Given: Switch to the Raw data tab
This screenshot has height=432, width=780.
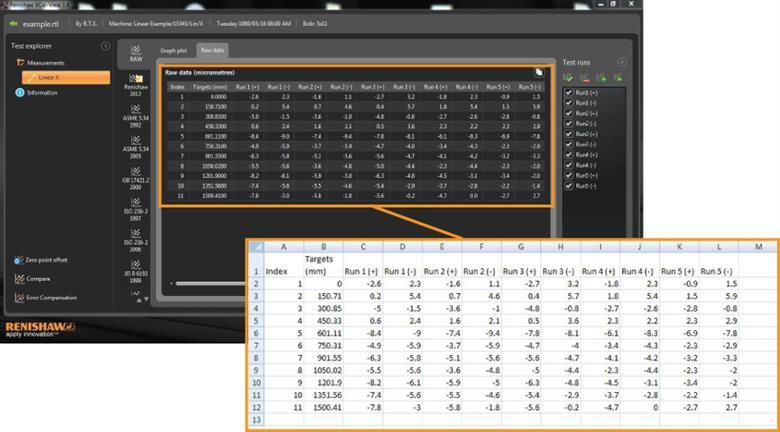Looking at the screenshot, I should [x=212, y=51].
